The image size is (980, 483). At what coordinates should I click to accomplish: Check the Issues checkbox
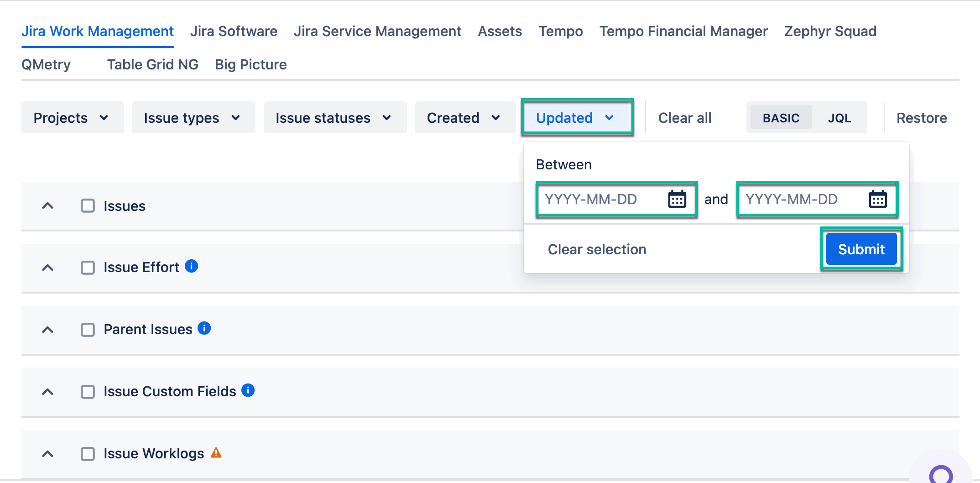[x=88, y=206]
